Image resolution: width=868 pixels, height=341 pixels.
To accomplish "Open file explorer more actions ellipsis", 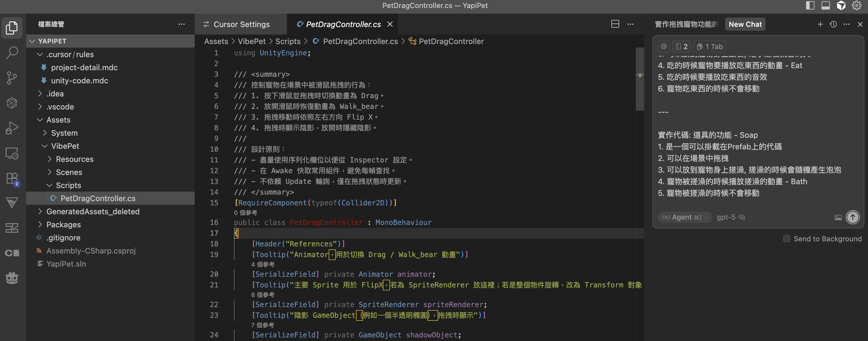I will 181,24.
